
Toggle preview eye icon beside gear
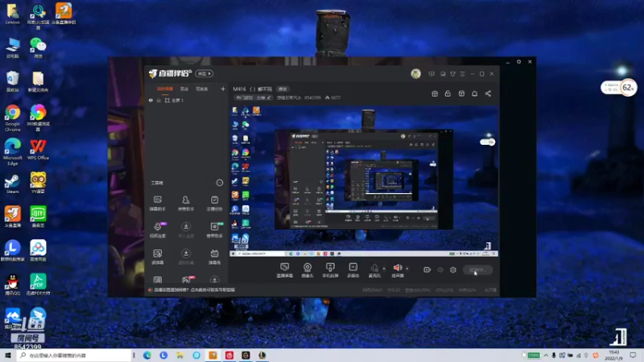pyautogui.click(x=440, y=269)
